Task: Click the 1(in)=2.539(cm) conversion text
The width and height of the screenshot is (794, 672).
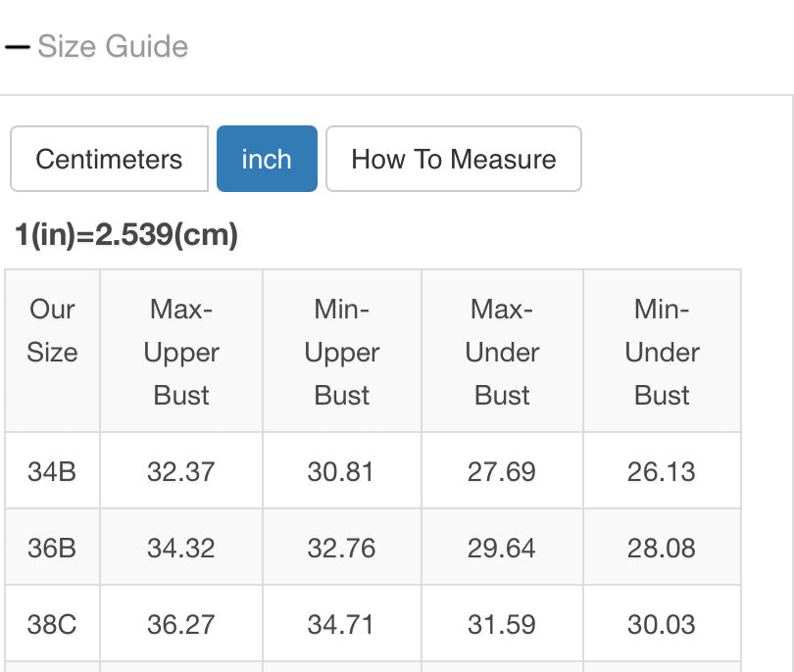Action: pos(126,235)
